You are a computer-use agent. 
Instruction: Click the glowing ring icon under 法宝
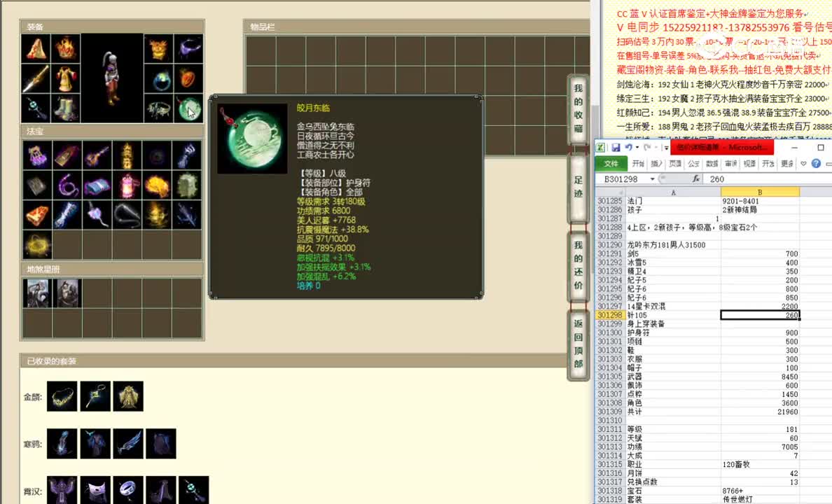tap(37, 244)
